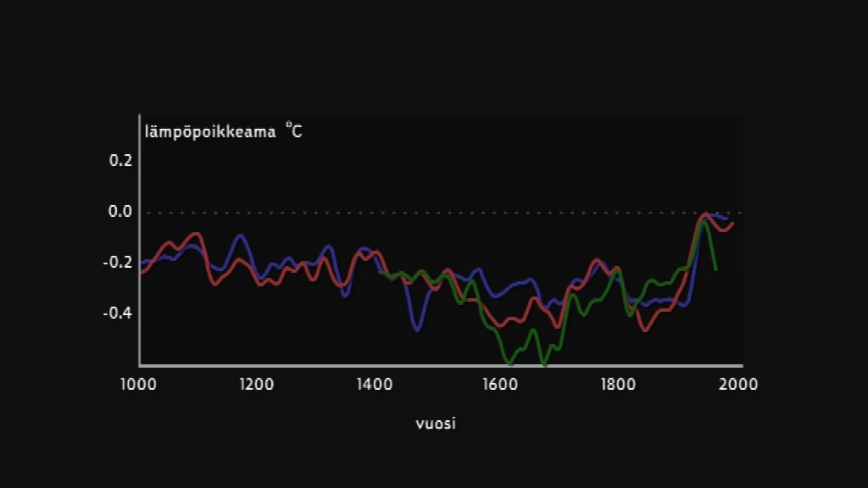Image resolution: width=868 pixels, height=488 pixels.
Task: Click the red line's right end point
Action: [x=733, y=223]
